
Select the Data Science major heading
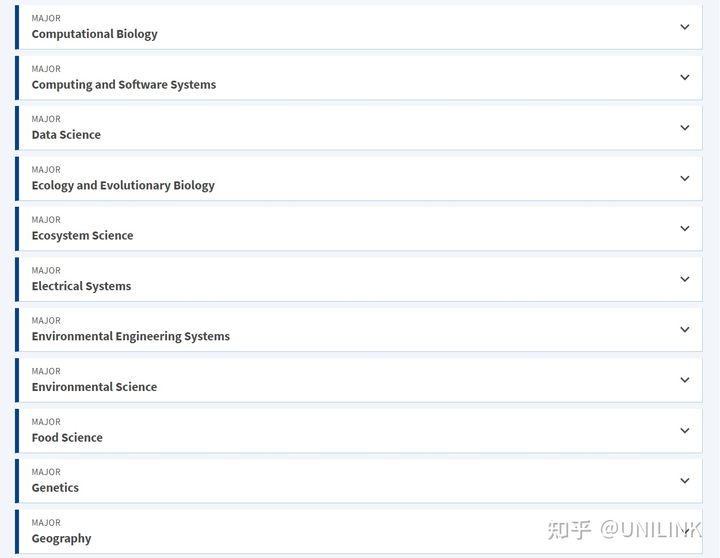point(66,135)
